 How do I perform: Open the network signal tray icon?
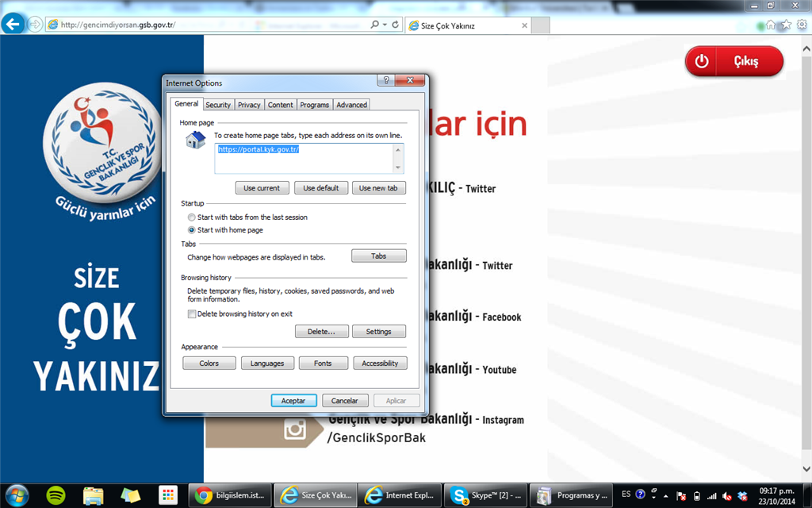point(712,496)
